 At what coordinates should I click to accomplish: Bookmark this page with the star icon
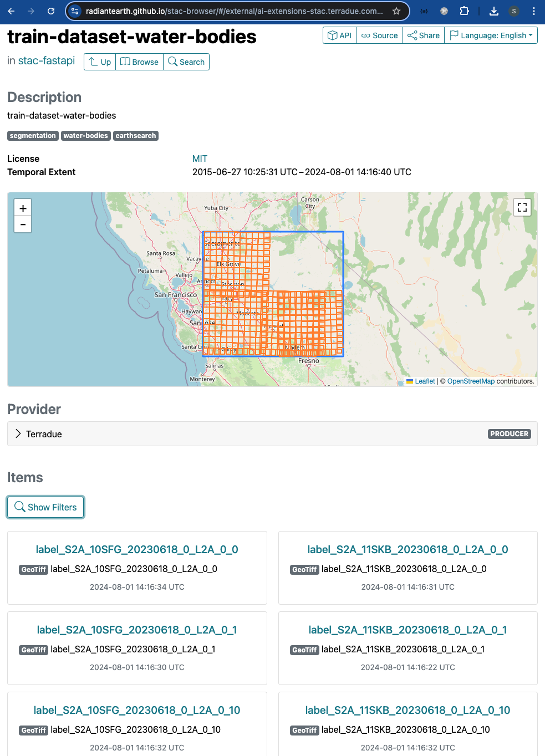396,11
